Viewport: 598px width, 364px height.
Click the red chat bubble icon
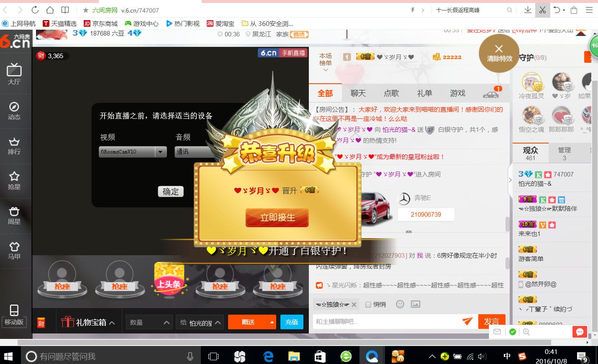click(580, 332)
